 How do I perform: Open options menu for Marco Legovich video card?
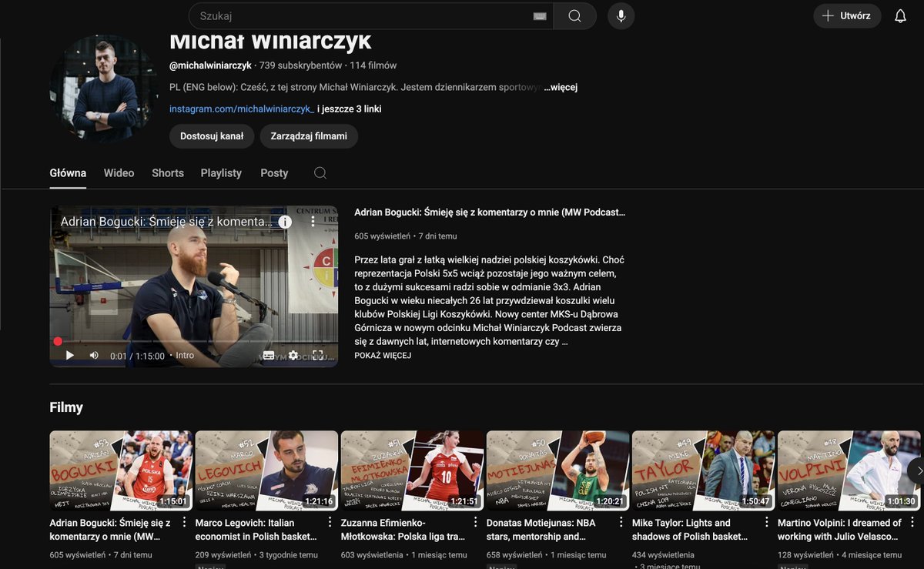[330, 522]
